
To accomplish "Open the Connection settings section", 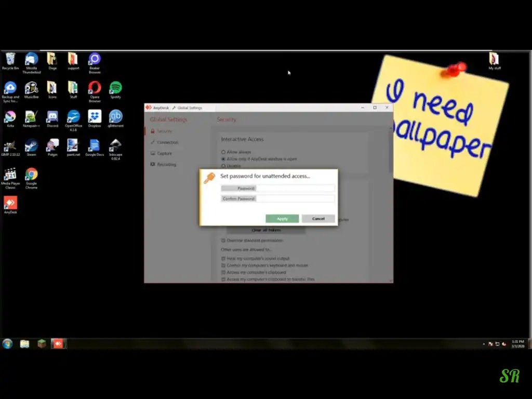I will (165, 142).
